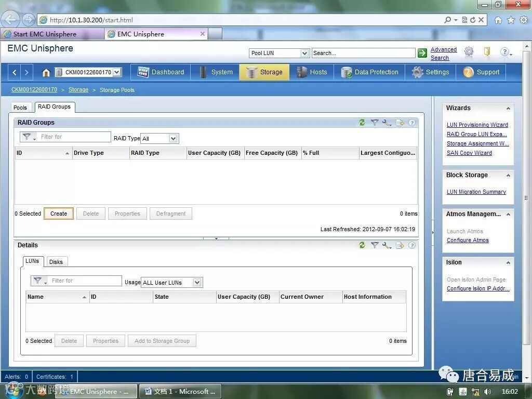The image size is (532, 399).
Task: Open the RAID Groups panel filter icon
Action: pyautogui.click(x=374, y=123)
